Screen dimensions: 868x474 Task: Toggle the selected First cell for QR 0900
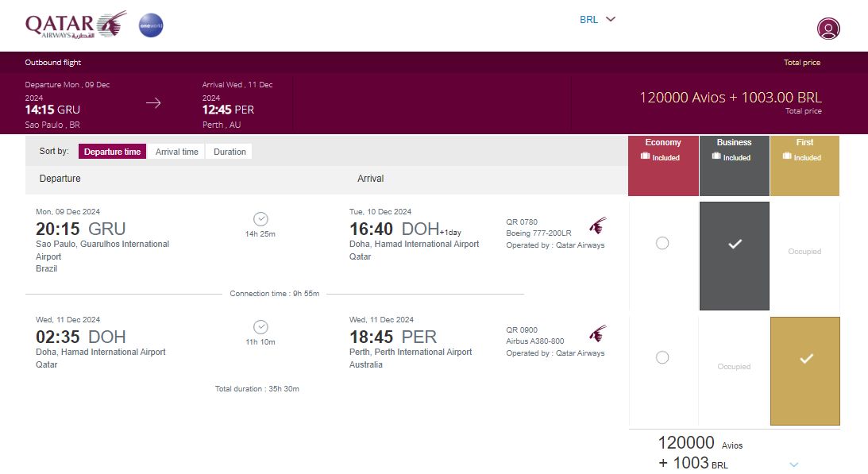pyautogui.click(x=805, y=371)
